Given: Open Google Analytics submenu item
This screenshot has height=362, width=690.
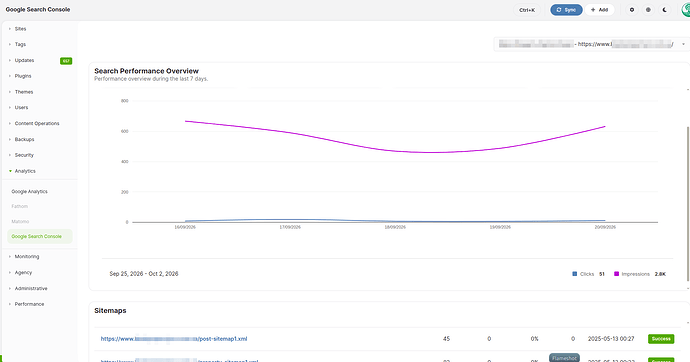Looking at the screenshot, I should [29, 192].
